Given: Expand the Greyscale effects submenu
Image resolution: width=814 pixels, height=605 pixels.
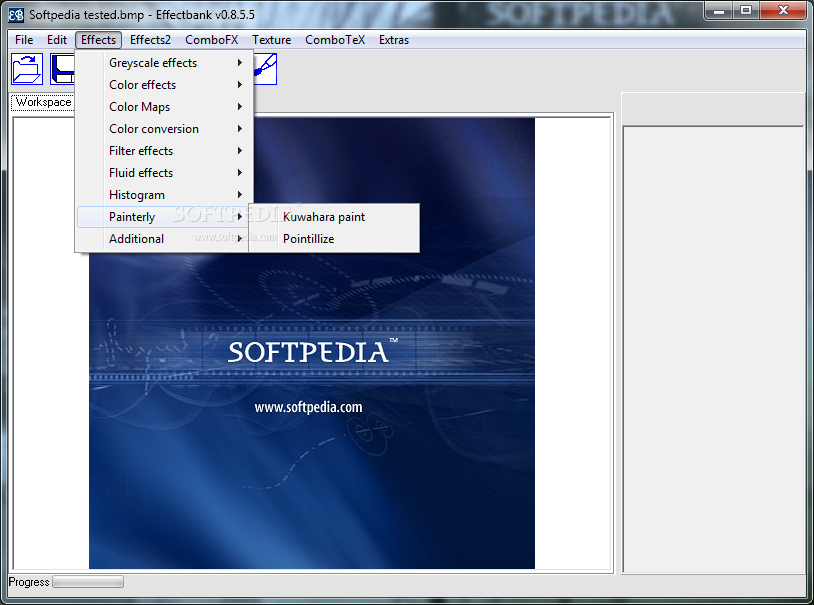Looking at the screenshot, I should [164, 63].
